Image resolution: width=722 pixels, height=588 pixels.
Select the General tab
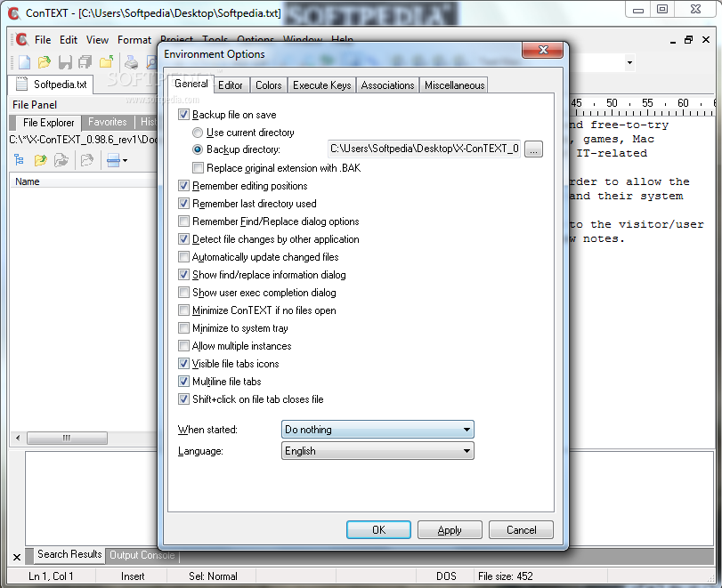click(191, 84)
